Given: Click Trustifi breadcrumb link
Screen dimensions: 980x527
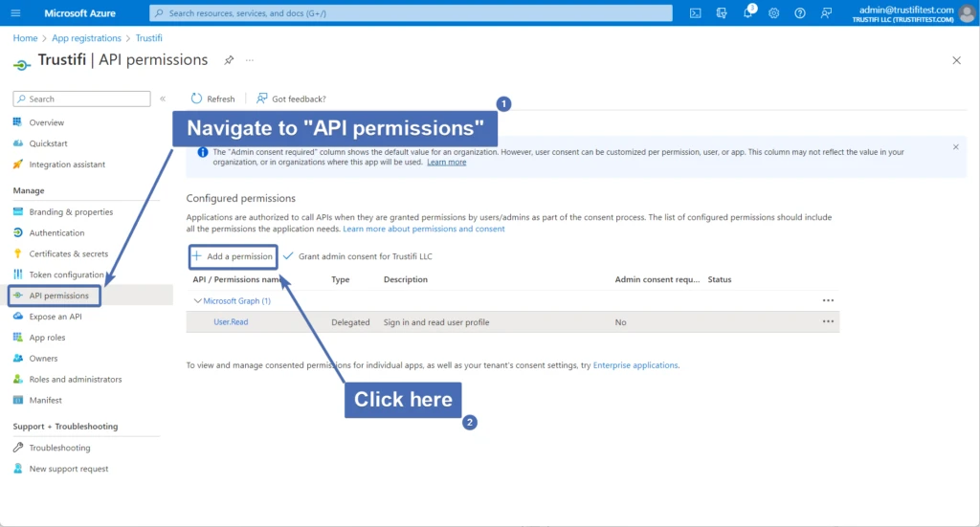Looking at the screenshot, I should pos(148,38).
